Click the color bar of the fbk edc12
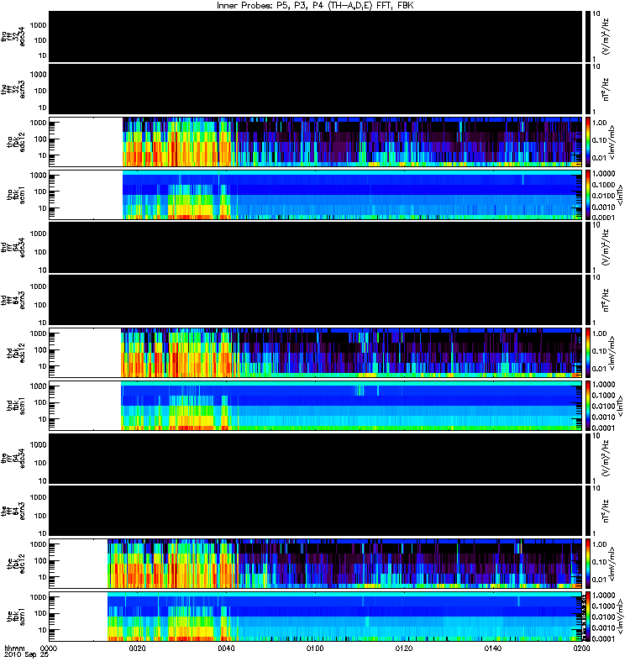The width and height of the screenshot is (630, 672). [587, 564]
